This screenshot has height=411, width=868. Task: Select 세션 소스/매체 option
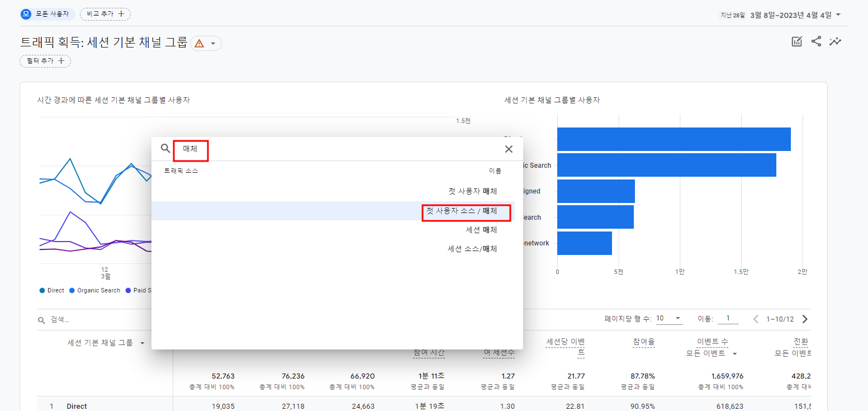pos(333,249)
